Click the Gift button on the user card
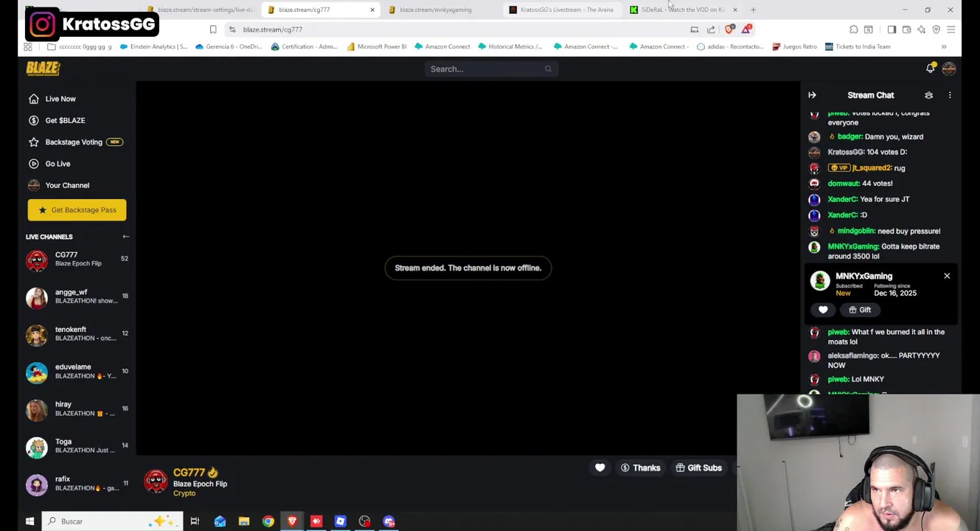Viewport: 980px width, 531px height. [x=860, y=310]
